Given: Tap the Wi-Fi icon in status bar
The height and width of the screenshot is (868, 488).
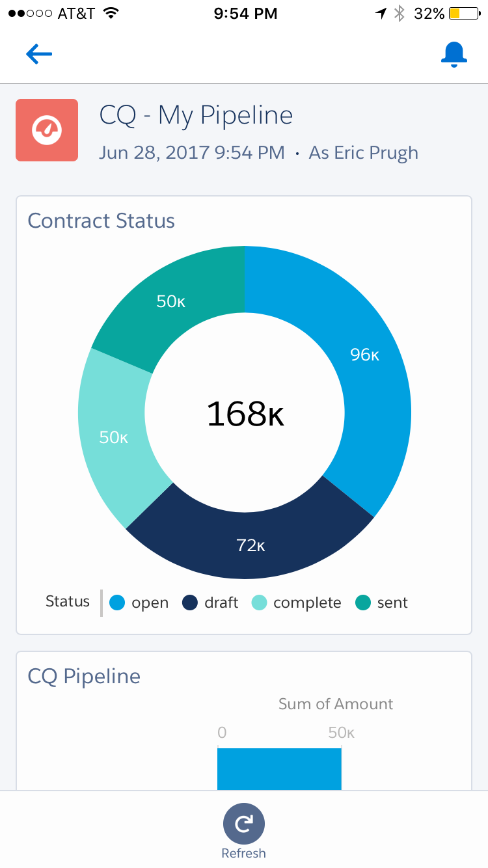Looking at the screenshot, I should pyautogui.click(x=111, y=14).
